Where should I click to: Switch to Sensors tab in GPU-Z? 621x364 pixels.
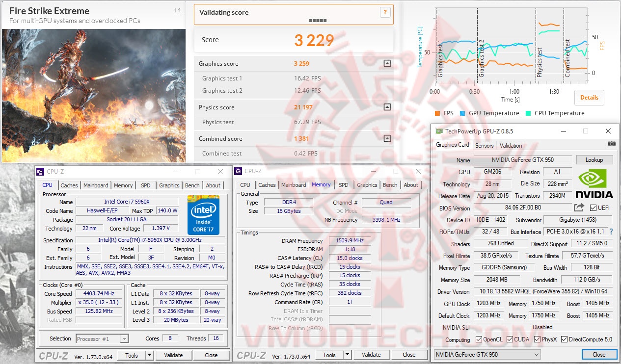485,145
